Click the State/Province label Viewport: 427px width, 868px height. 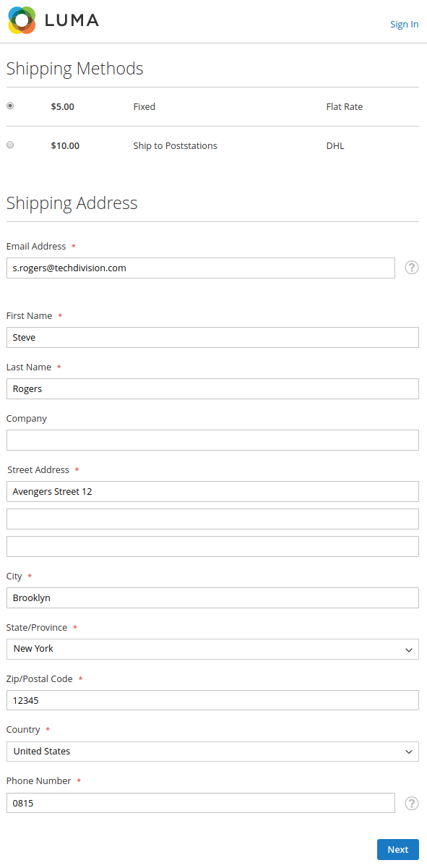pyautogui.click(x=37, y=627)
